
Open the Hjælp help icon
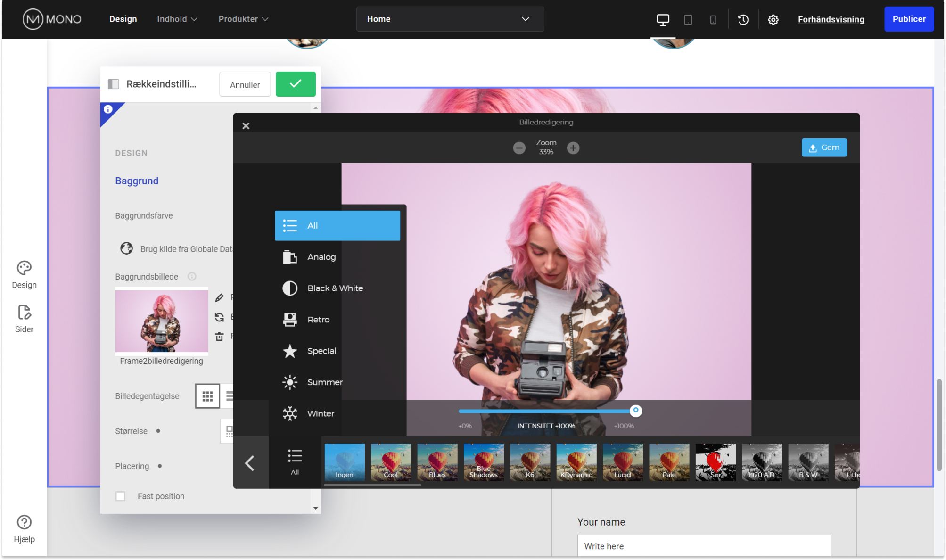click(24, 522)
